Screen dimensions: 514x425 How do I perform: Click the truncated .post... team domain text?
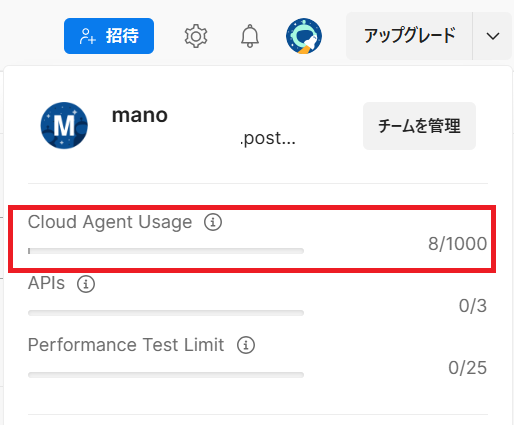[x=267, y=138]
